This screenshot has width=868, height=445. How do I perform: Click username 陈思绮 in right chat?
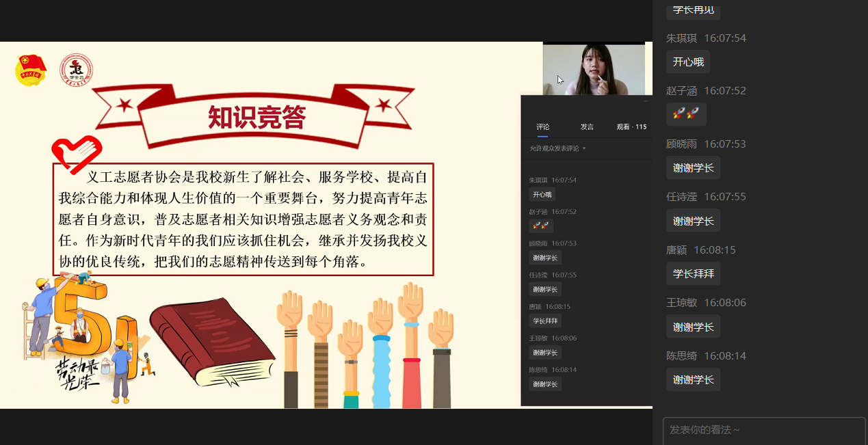(x=681, y=356)
